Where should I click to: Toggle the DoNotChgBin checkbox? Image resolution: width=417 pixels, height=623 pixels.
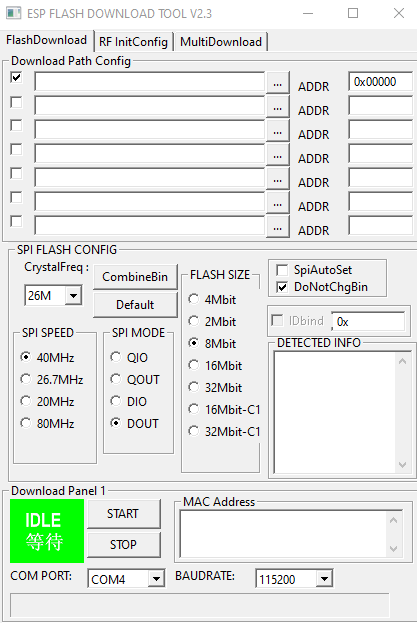click(x=282, y=287)
